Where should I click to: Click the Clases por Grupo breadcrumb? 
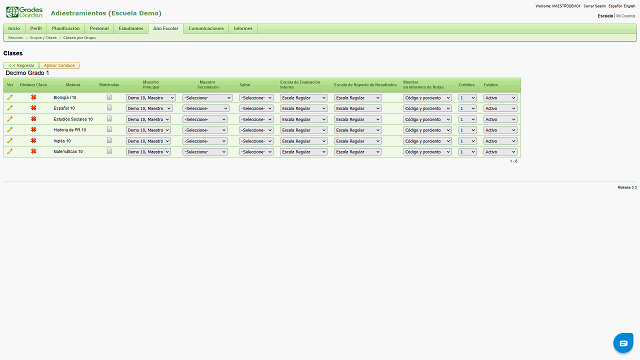[x=79, y=38]
